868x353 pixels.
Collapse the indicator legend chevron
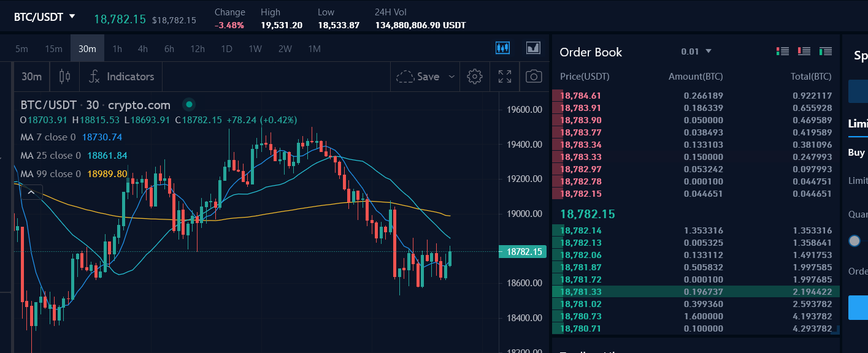coord(31,192)
